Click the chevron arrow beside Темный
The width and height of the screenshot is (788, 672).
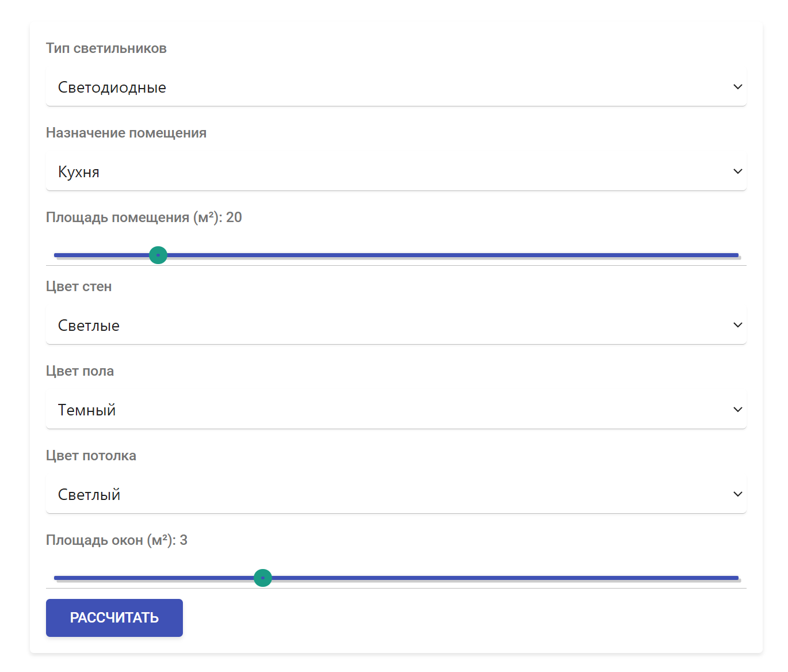tap(737, 410)
